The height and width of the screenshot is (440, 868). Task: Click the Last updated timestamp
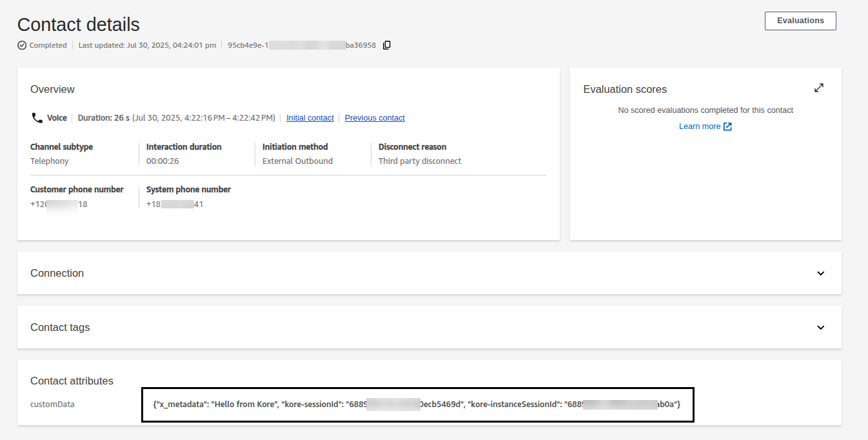coord(147,45)
